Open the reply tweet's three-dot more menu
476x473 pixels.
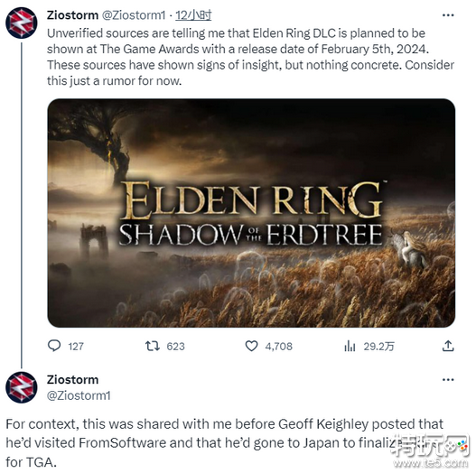(x=448, y=379)
